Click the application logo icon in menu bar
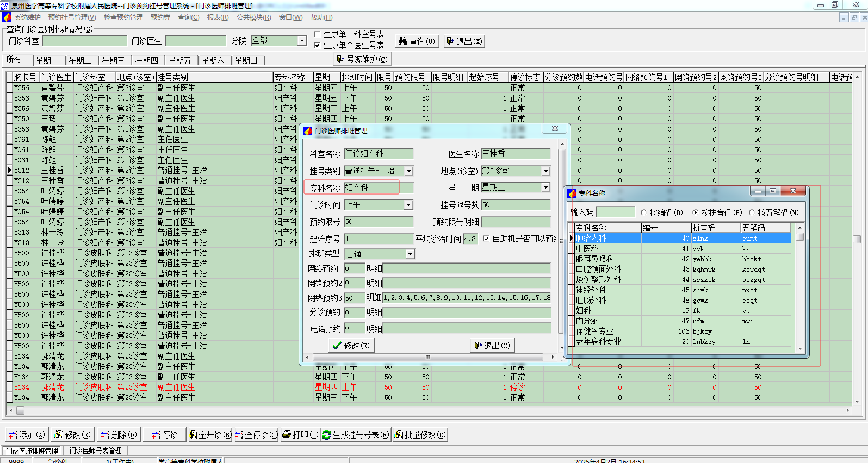Viewport: 868px width, 463px height. pyautogui.click(x=7, y=17)
